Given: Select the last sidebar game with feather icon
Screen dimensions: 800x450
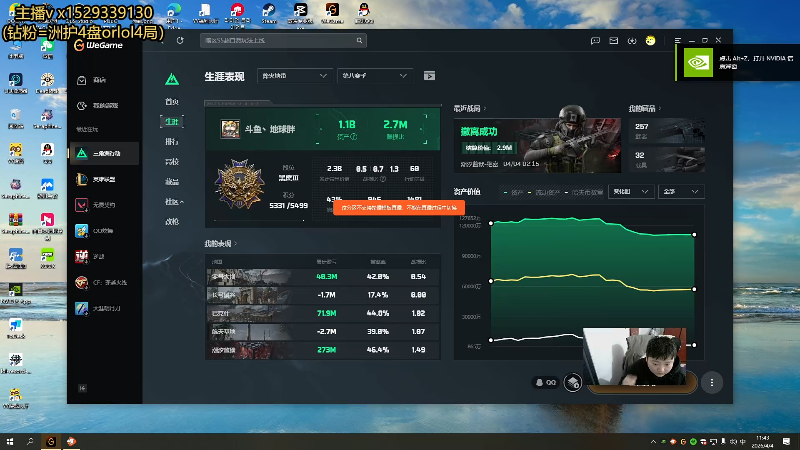Looking at the screenshot, I should point(104,308).
